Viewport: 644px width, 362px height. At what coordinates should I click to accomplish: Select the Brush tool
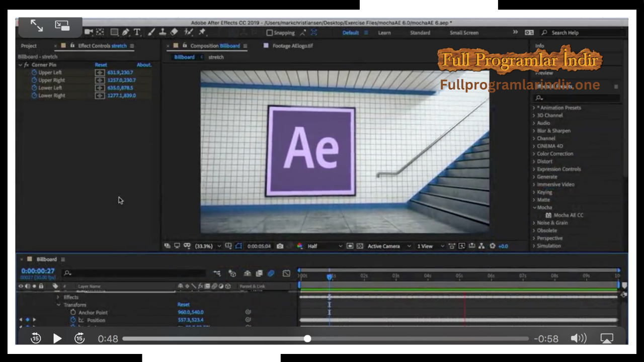pos(151,32)
